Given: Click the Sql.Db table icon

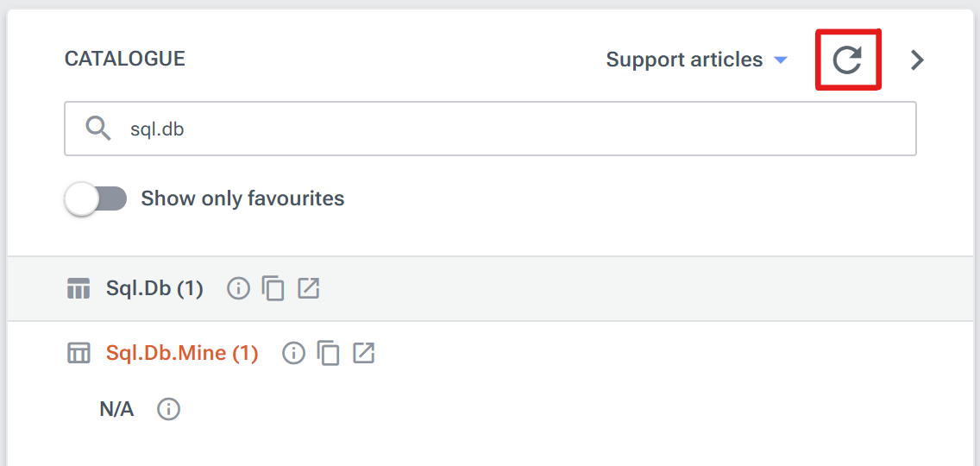Looking at the screenshot, I should coord(79,288).
